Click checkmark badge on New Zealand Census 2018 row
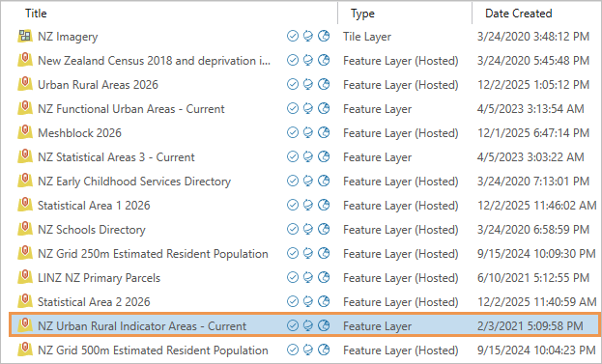Image resolution: width=602 pixels, height=364 pixels. click(293, 60)
